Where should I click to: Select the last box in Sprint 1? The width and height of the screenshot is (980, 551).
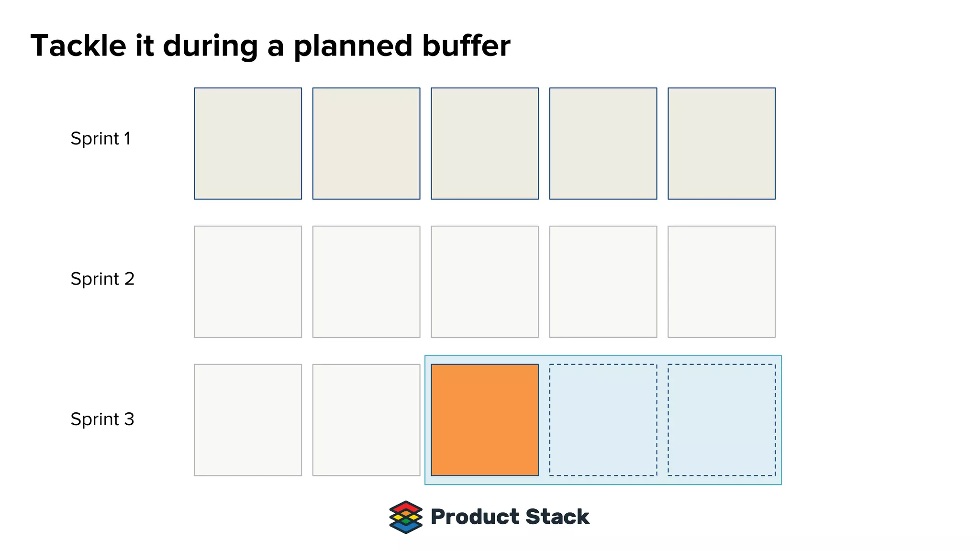(721, 143)
